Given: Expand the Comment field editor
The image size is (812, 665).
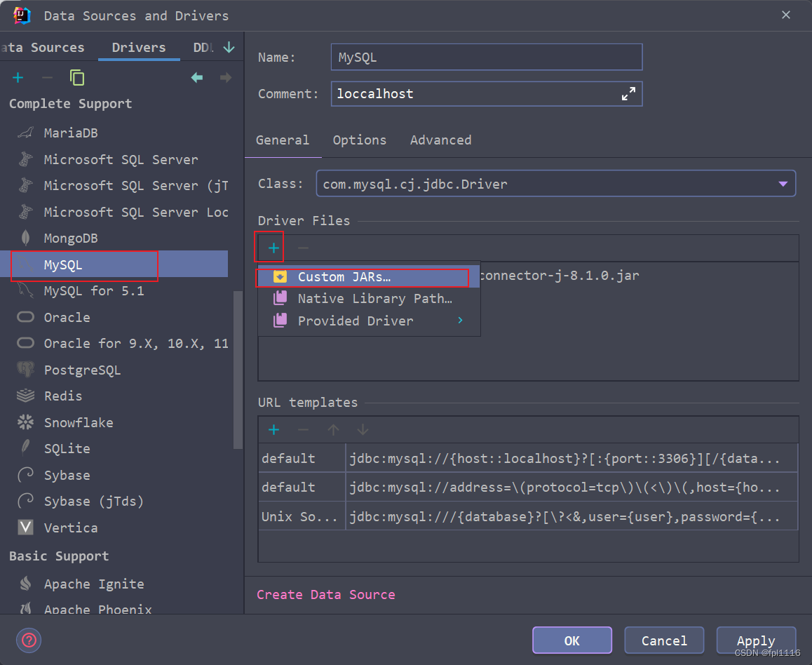Looking at the screenshot, I should pos(628,94).
